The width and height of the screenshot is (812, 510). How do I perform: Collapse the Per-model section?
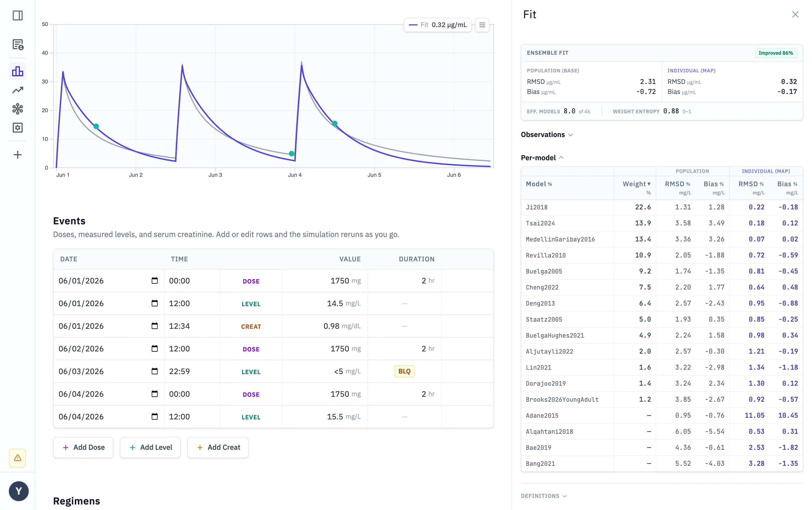(542, 157)
